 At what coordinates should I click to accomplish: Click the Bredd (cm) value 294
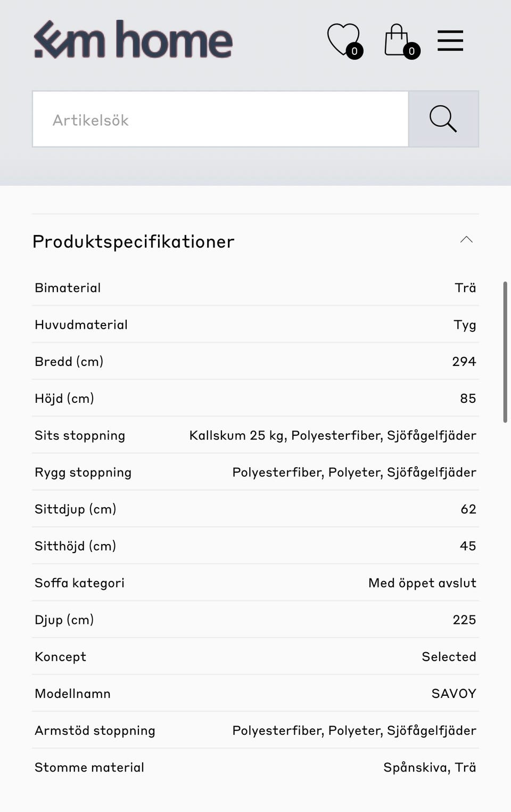pyautogui.click(x=464, y=361)
